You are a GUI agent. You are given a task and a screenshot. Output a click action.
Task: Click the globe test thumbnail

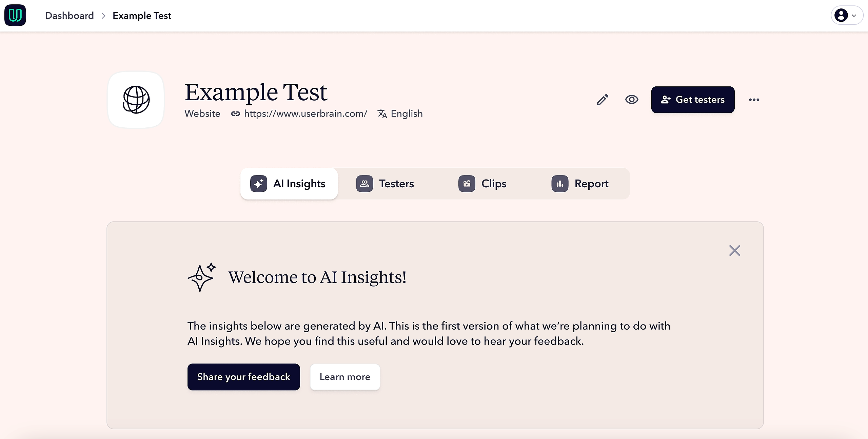point(136,100)
